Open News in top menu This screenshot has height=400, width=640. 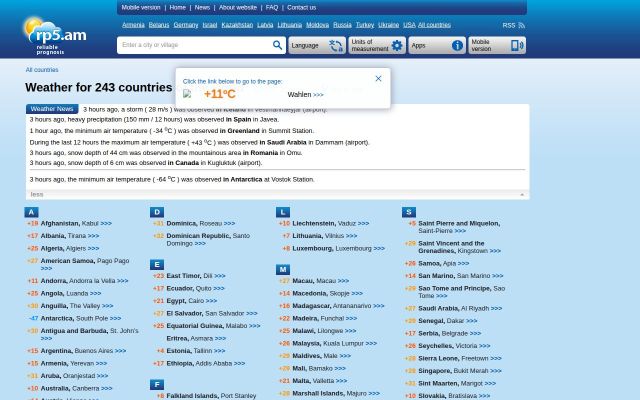(x=202, y=7)
